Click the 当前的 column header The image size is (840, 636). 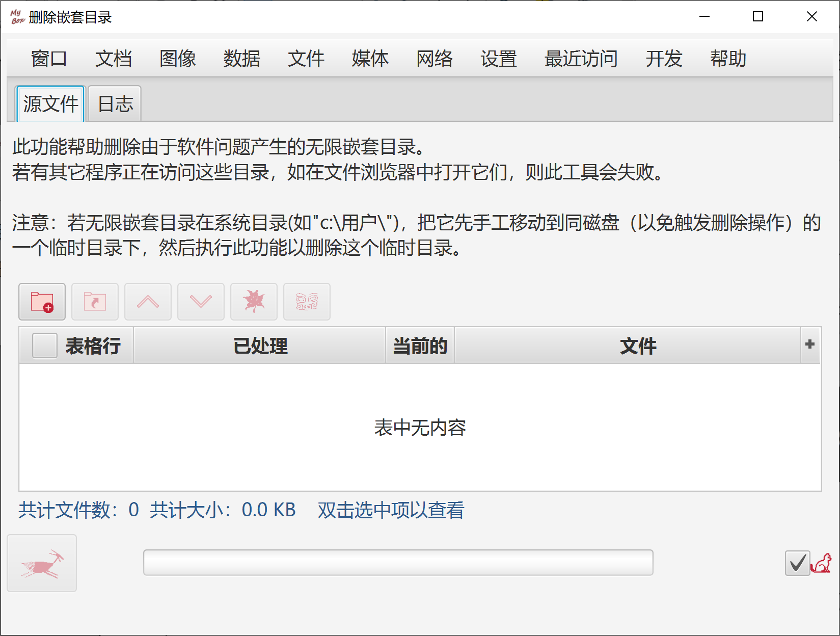click(x=420, y=346)
